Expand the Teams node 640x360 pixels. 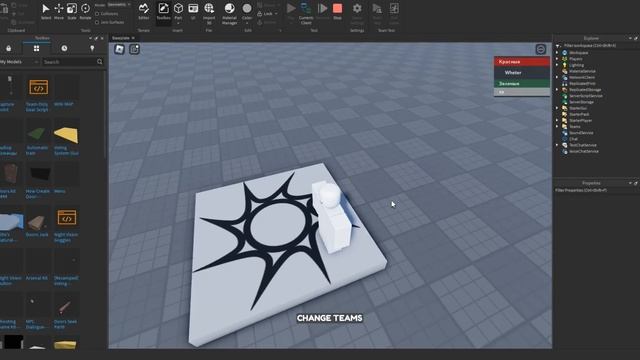(557, 127)
